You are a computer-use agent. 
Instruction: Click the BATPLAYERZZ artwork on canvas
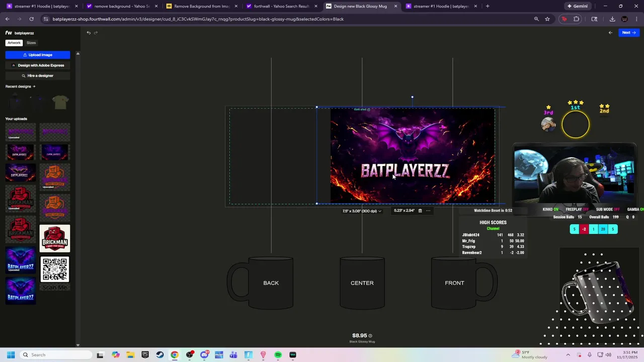tap(412, 156)
